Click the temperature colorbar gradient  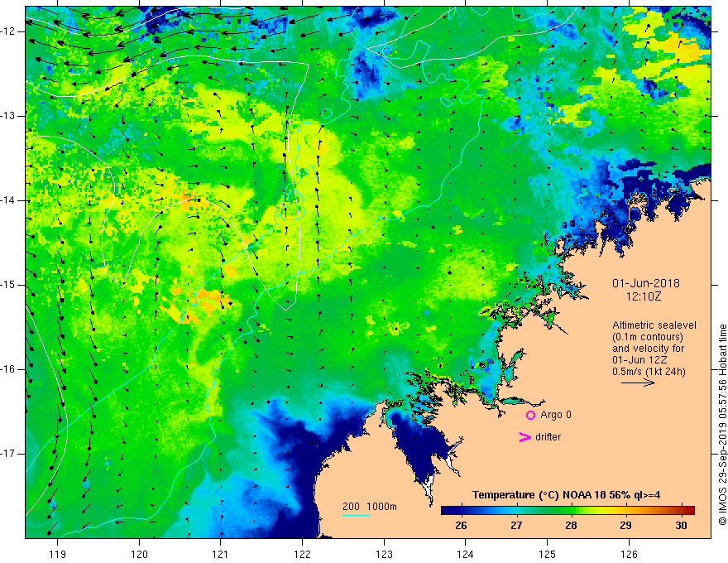tap(568, 510)
